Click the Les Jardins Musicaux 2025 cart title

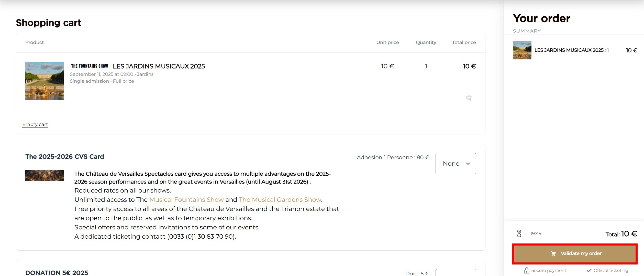[159, 66]
